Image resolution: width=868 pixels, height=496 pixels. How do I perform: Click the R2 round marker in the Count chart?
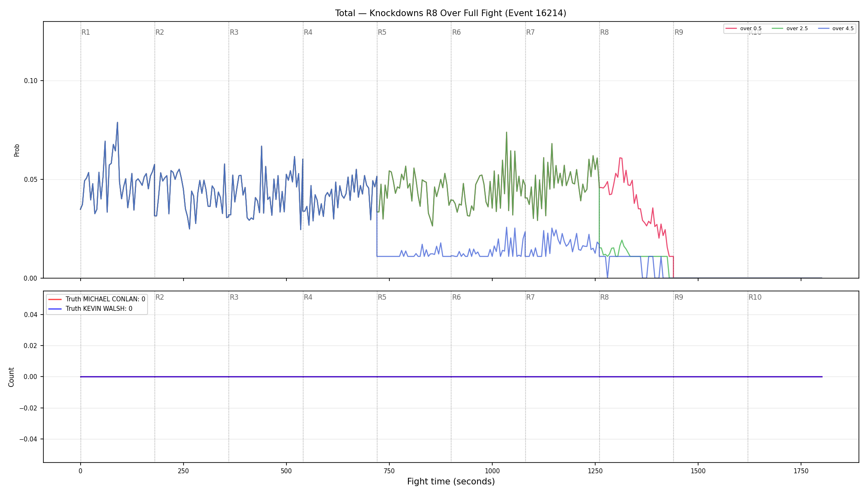160,297
